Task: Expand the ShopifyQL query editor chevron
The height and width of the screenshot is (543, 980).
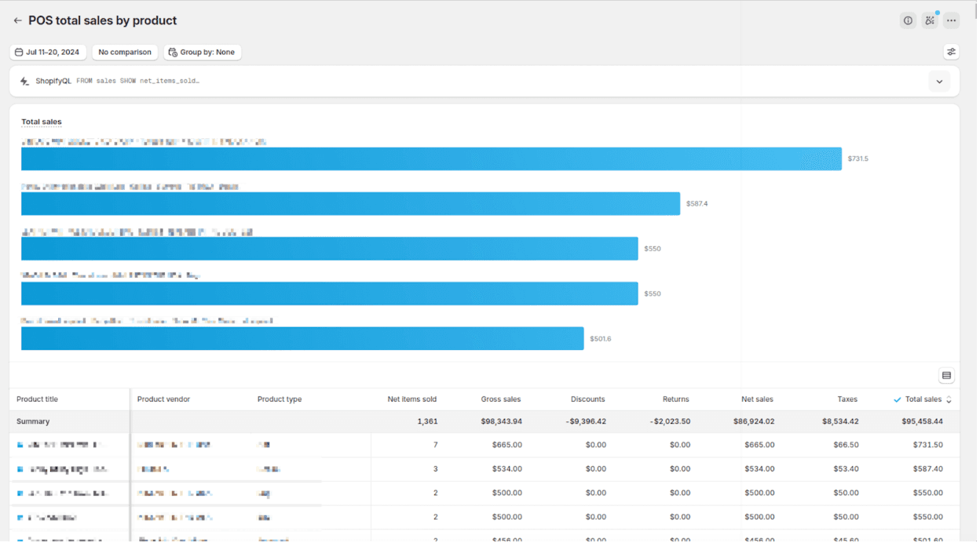Action: tap(939, 81)
